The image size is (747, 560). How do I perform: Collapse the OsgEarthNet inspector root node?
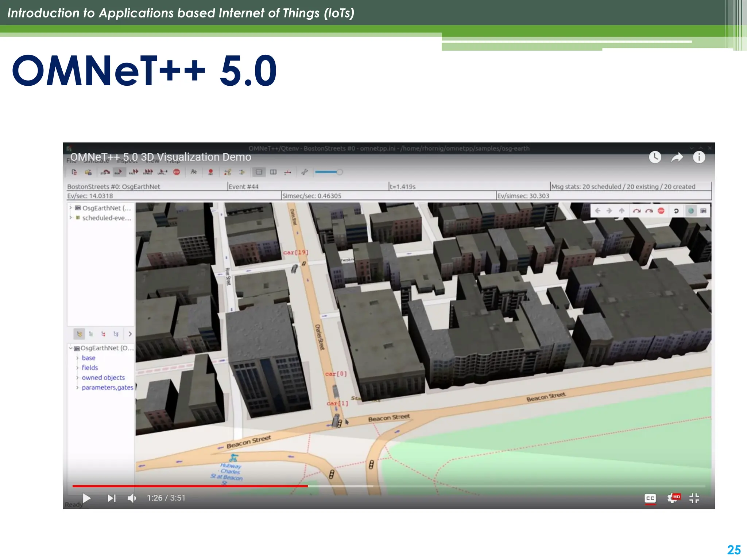pyautogui.click(x=71, y=348)
